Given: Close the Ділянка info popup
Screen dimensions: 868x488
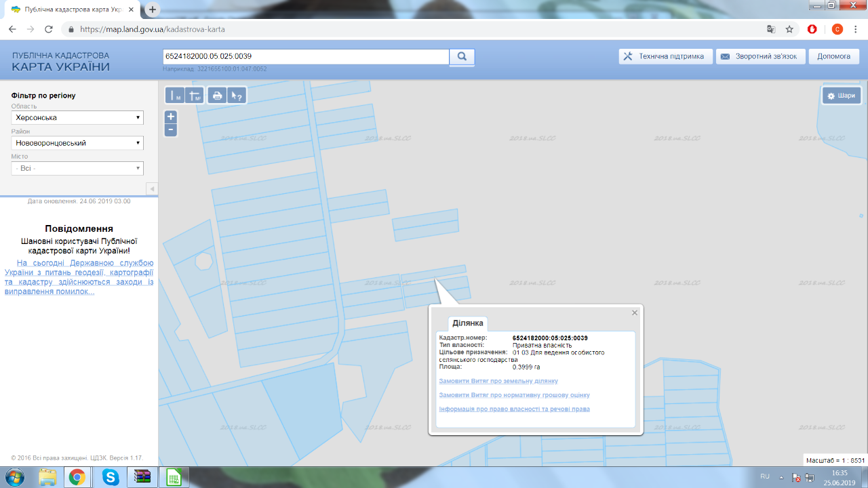Looking at the screenshot, I should 635,313.
